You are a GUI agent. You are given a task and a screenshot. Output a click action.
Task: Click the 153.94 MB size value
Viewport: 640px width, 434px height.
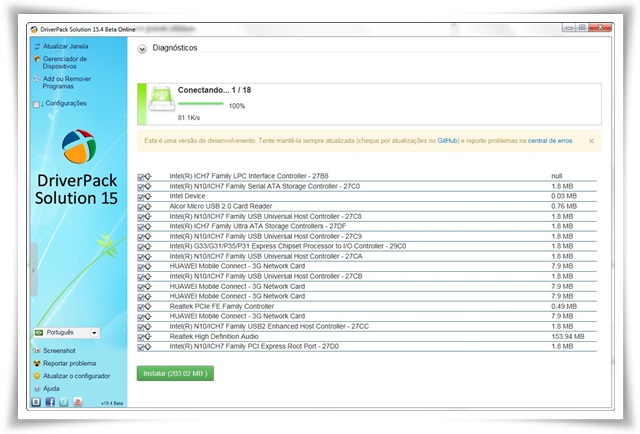click(x=567, y=336)
